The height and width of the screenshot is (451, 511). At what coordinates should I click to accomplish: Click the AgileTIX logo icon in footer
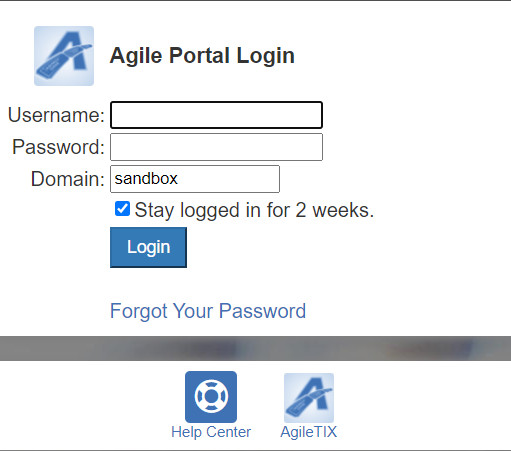click(x=309, y=398)
